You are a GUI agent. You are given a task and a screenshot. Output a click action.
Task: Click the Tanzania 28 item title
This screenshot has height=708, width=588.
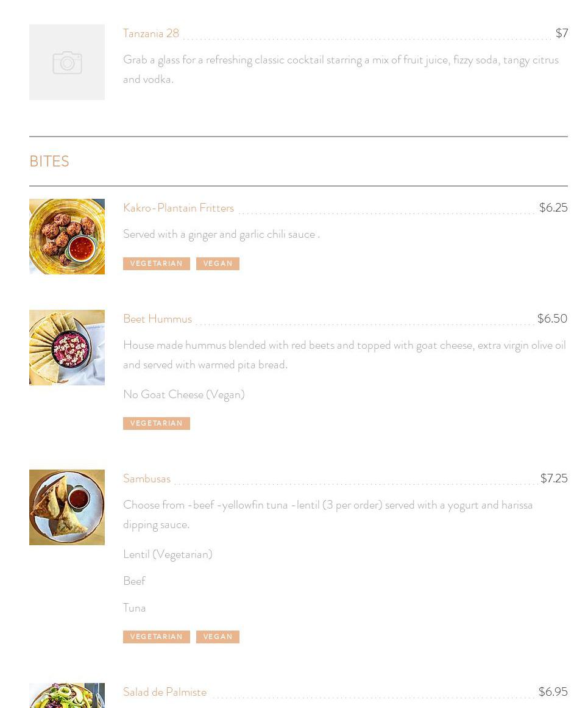click(151, 34)
